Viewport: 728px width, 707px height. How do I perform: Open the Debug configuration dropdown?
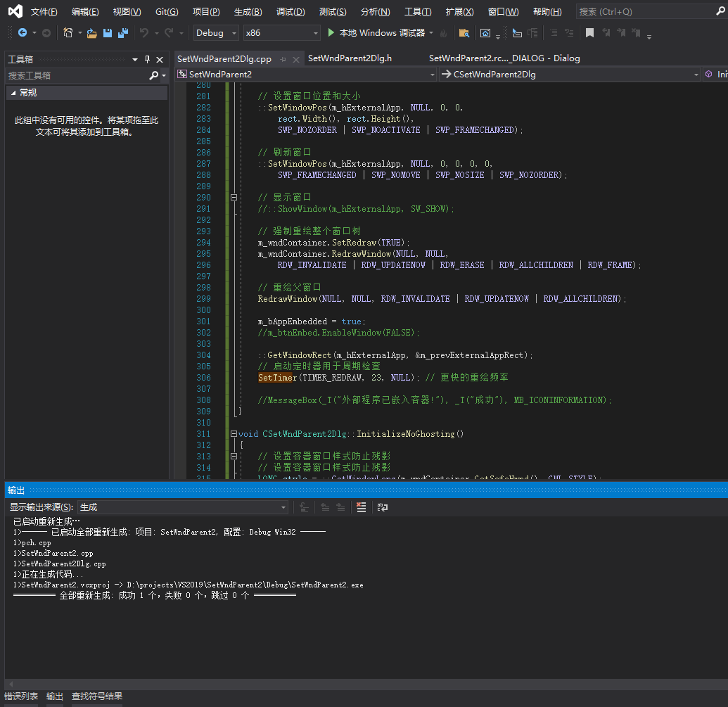point(217,32)
